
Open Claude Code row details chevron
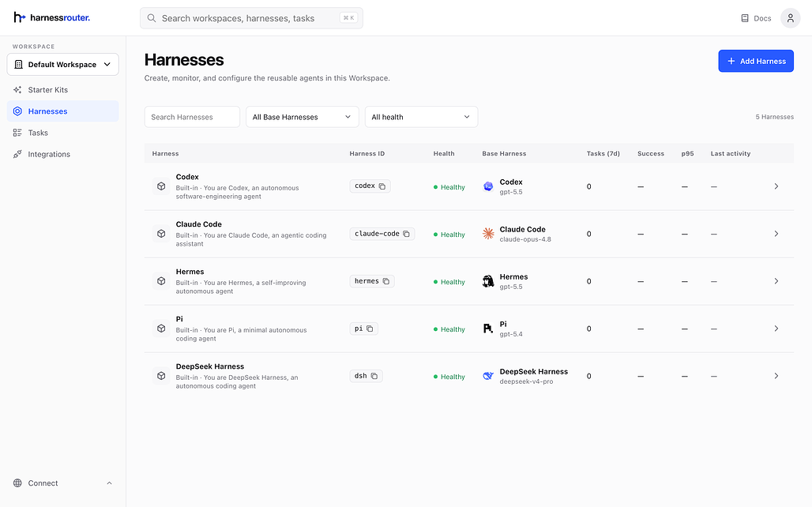point(776,234)
